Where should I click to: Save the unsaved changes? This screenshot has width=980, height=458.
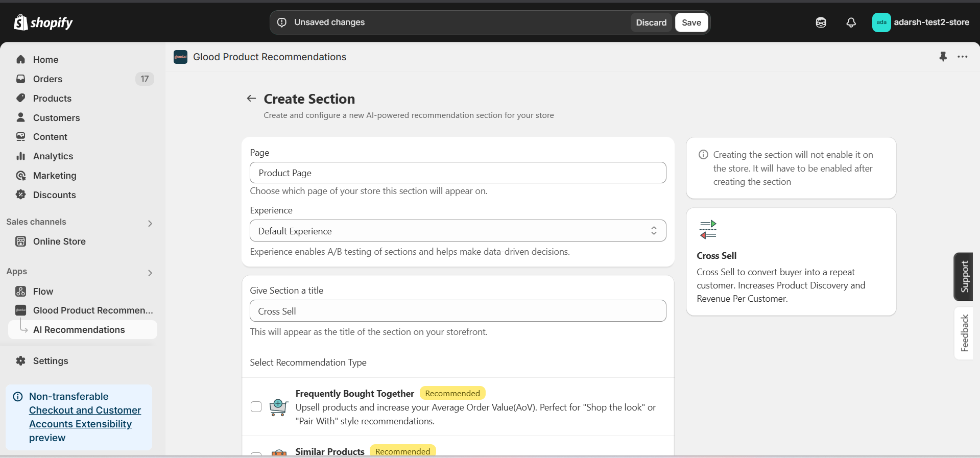pos(691,22)
